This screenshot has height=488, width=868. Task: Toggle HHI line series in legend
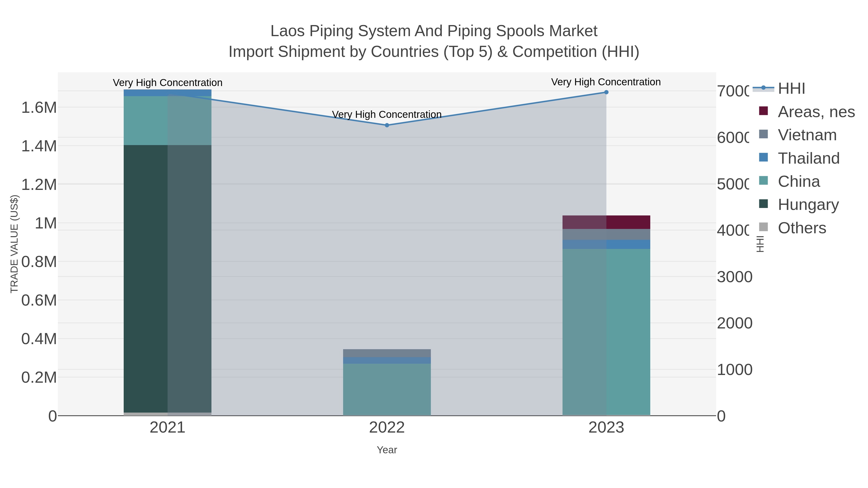779,89
